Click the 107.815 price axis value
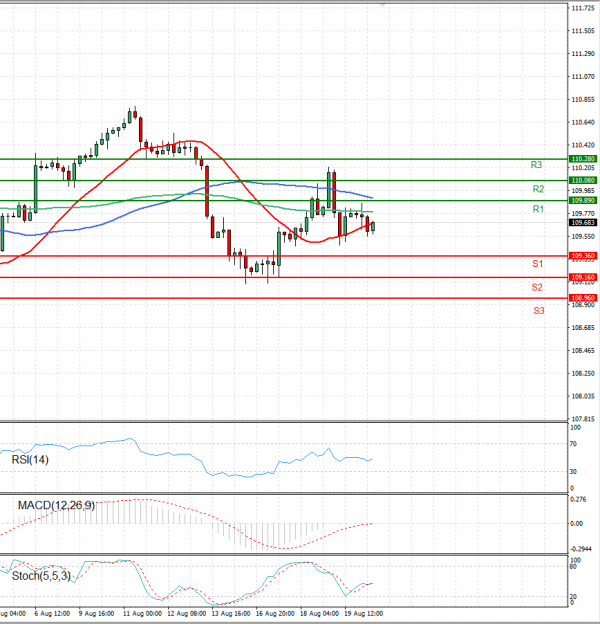 click(583, 419)
